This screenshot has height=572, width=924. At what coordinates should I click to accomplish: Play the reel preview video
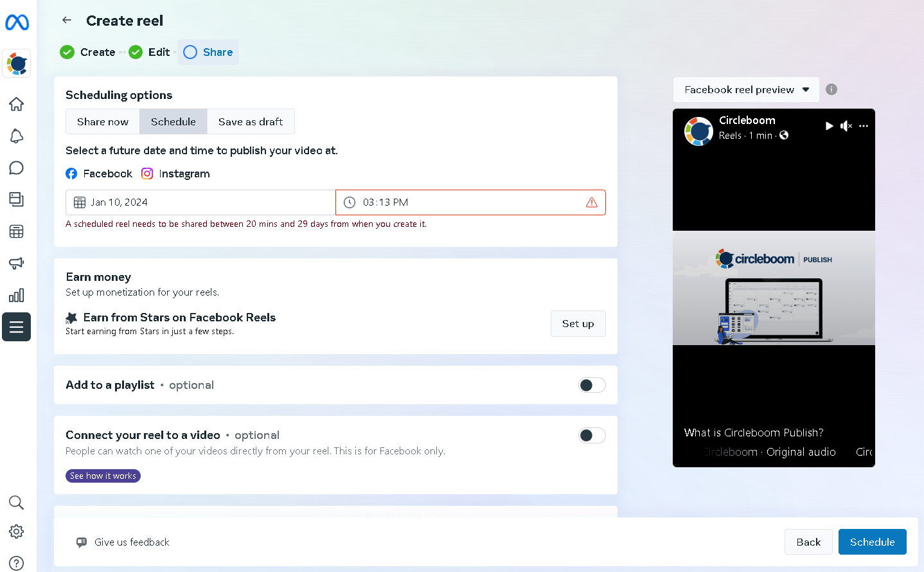829,126
